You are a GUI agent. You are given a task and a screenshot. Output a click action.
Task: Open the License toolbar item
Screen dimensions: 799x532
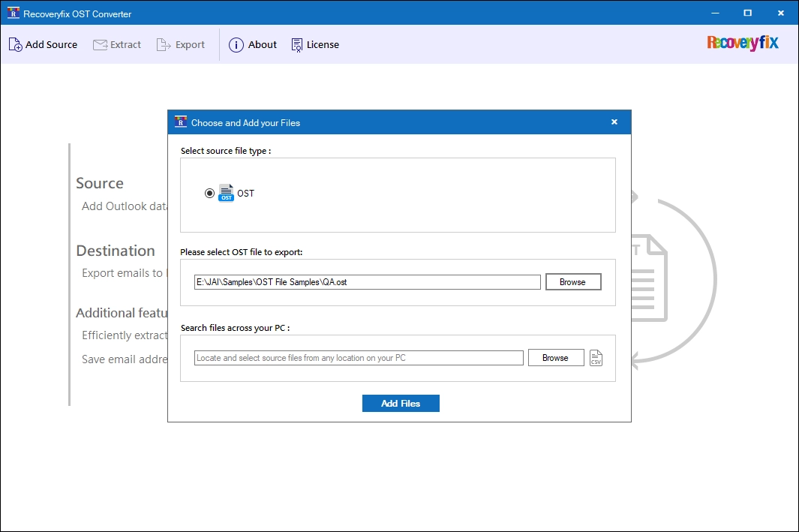(x=315, y=45)
